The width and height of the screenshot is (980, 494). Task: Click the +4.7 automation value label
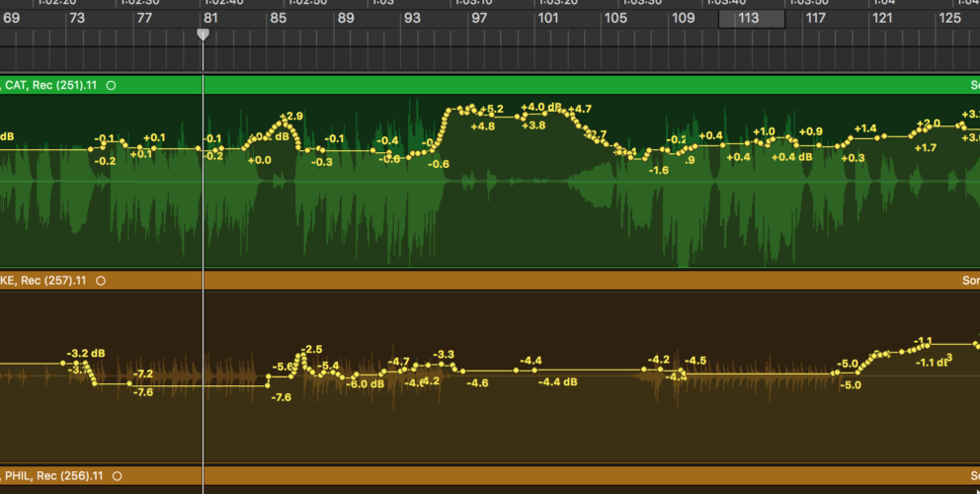(580, 109)
